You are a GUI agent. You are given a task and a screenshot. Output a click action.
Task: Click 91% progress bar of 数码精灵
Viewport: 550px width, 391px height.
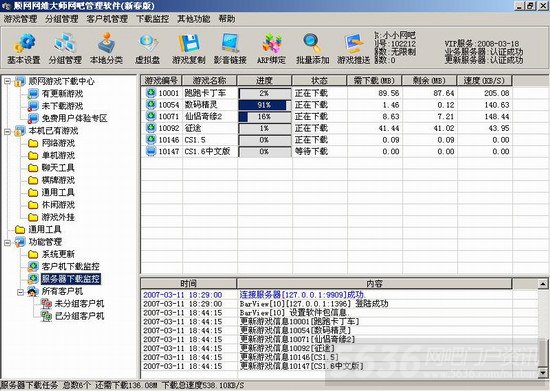click(x=264, y=105)
